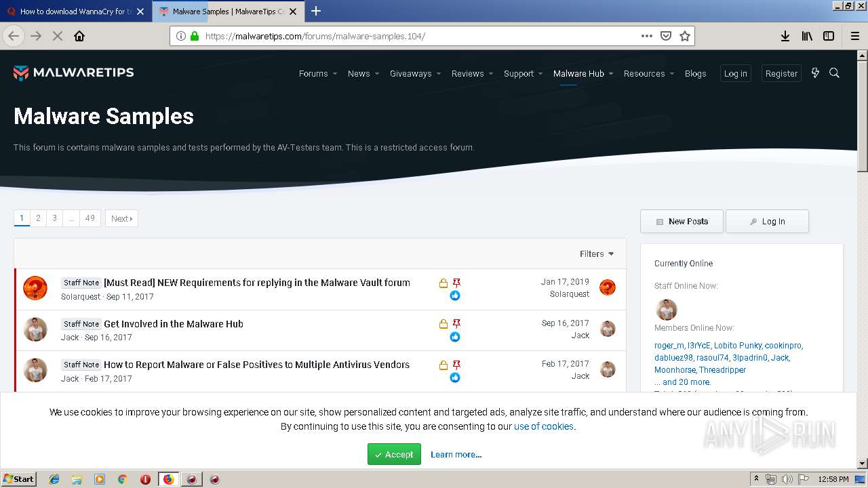Screen dimensions: 868x488
Task: Expand the Malware Hub dropdown arrow
Action: pyautogui.click(x=611, y=74)
